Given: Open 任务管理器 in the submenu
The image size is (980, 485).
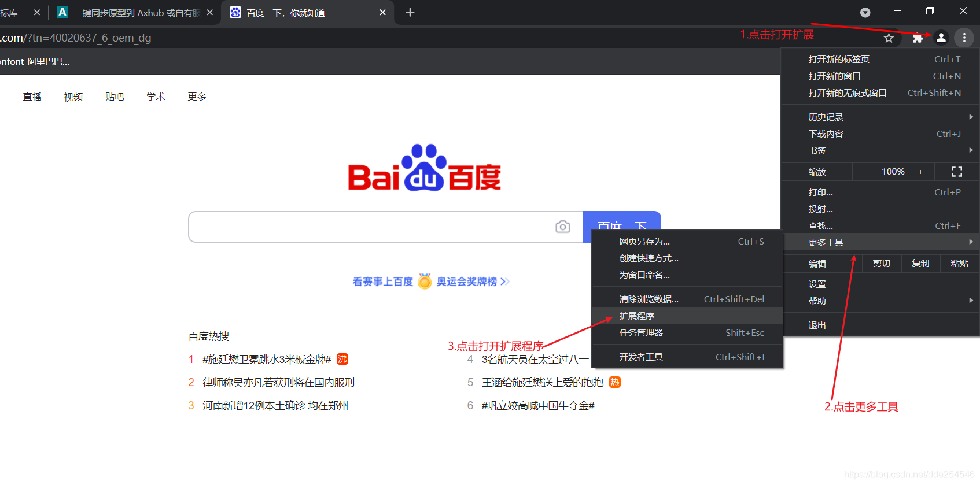Looking at the screenshot, I should pos(687,332).
